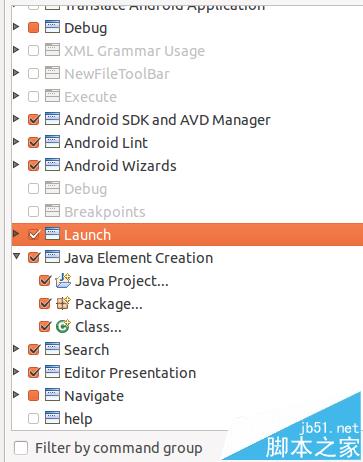Click the XML Grammar Usage group icon
Image resolution: width=363 pixels, height=462 pixels.
(52, 50)
